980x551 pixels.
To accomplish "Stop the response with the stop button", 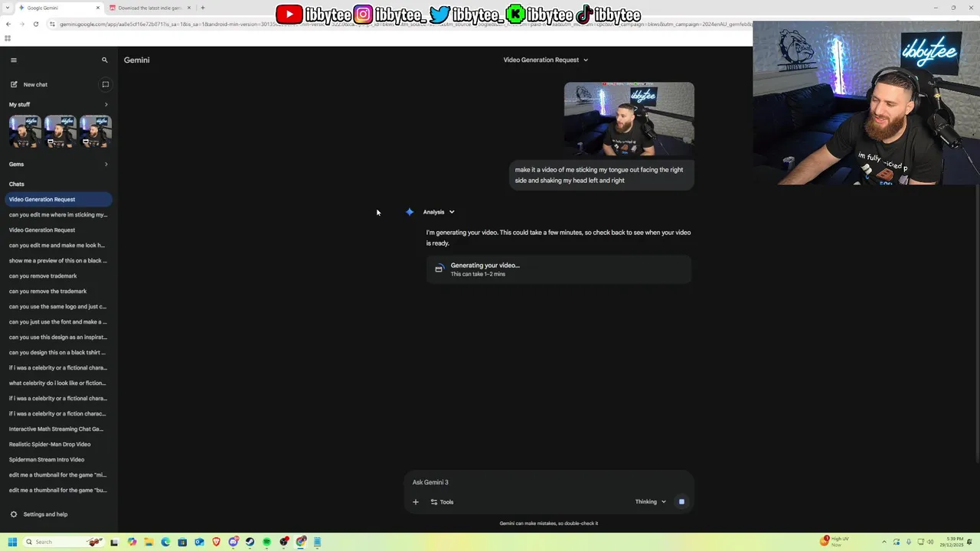I will click(681, 502).
